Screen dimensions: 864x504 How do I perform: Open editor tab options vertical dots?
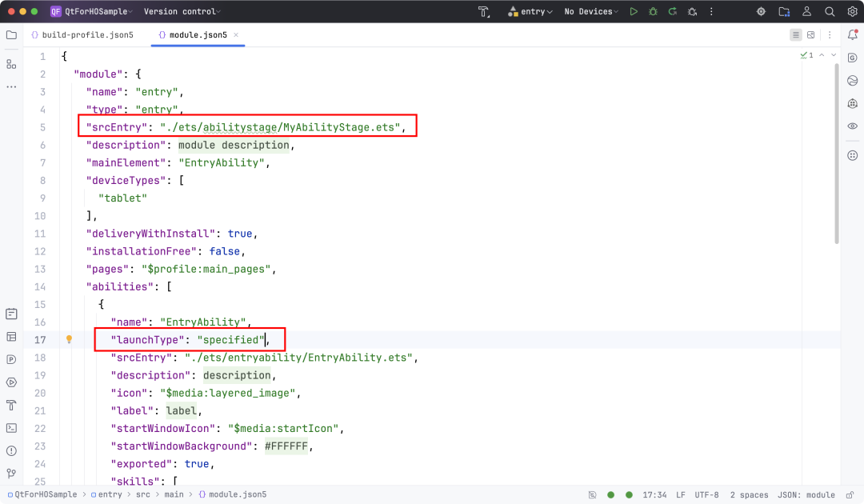click(830, 34)
